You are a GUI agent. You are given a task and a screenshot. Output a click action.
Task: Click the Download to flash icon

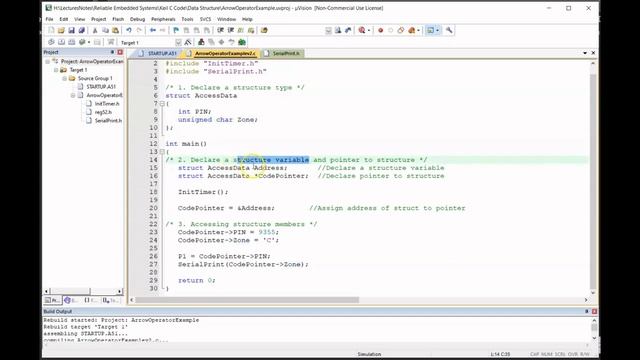pyautogui.click(x=111, y=42)
